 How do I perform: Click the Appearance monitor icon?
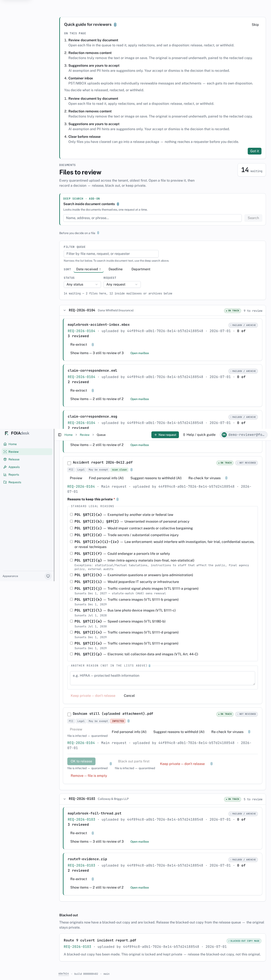(48, 576)
